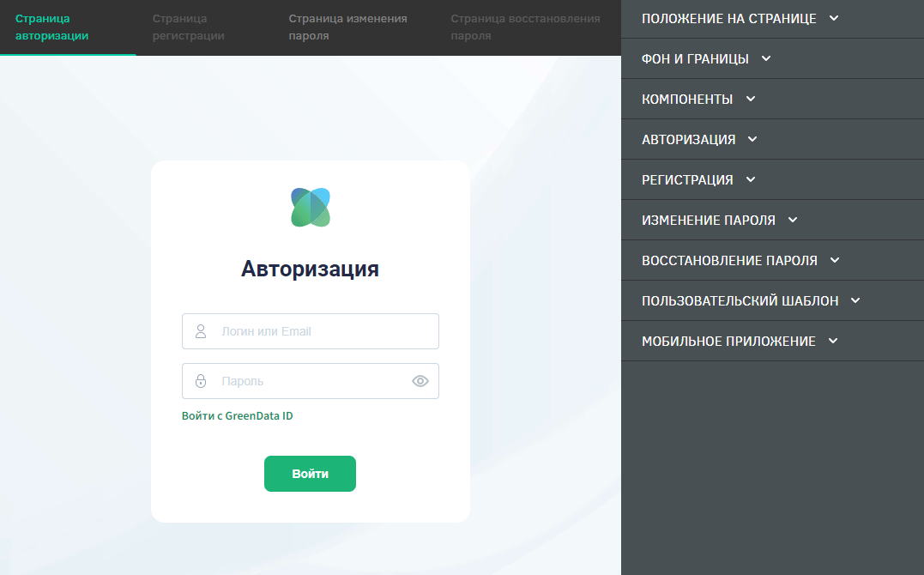Click chevron next to Изменение пароля
924x575 pixels.
[x=793, y=221]
